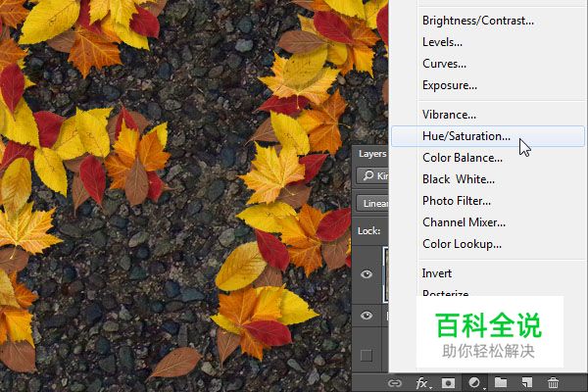Create a new layer
Image resolution: width=588 pixels, height=392 pixels.
pyautogui.click(x=527, y=382)
